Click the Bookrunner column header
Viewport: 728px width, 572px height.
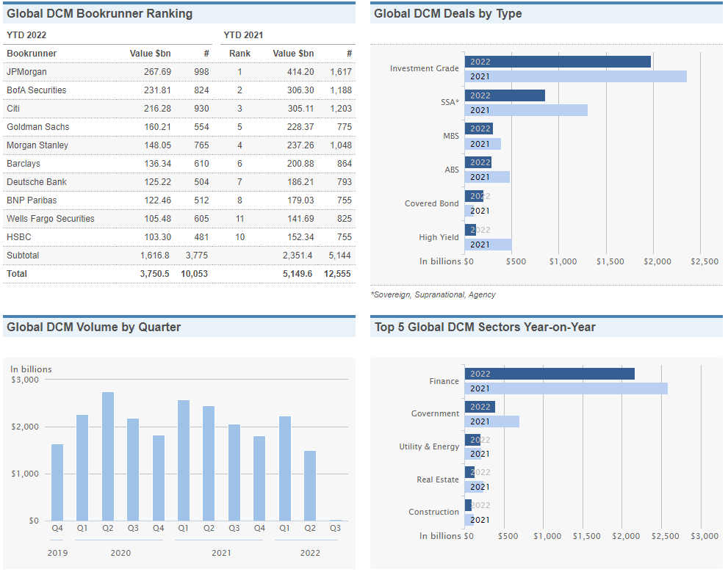pyautogui.click(x=32, y=54)
